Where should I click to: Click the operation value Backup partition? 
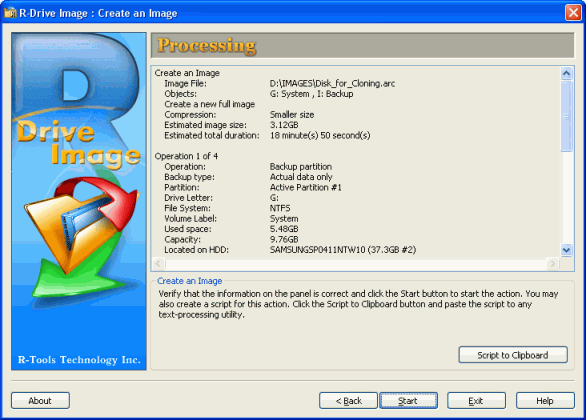coord(301,167)
